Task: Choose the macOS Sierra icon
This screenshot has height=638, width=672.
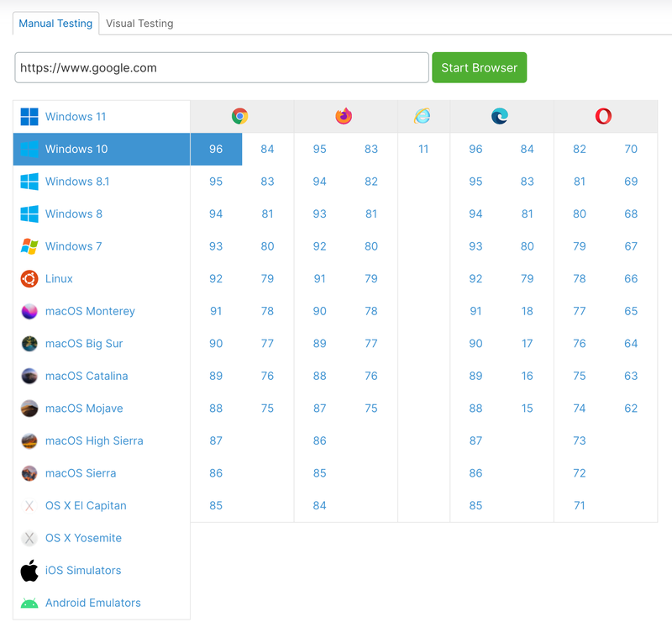Action: pyautogui.click(x=29, y=473)
